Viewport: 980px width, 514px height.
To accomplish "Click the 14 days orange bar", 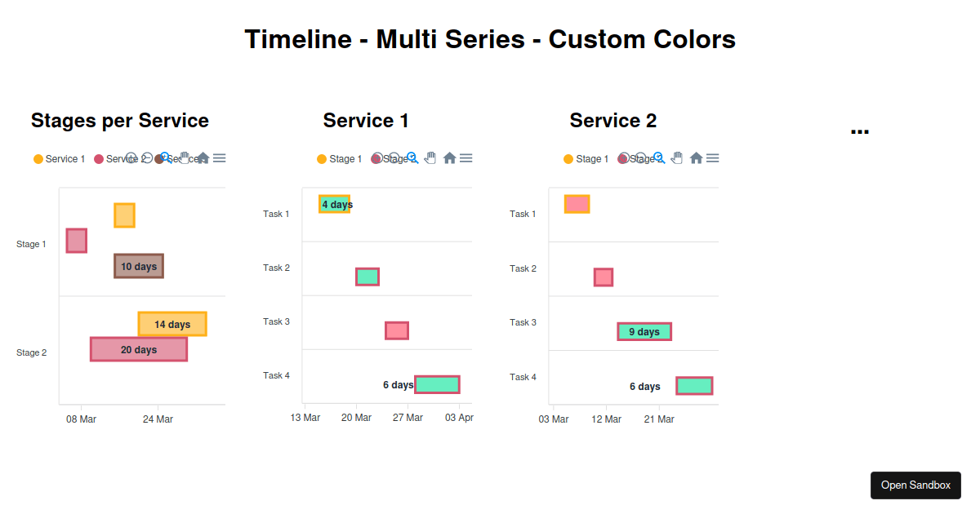I will point(172,324).
